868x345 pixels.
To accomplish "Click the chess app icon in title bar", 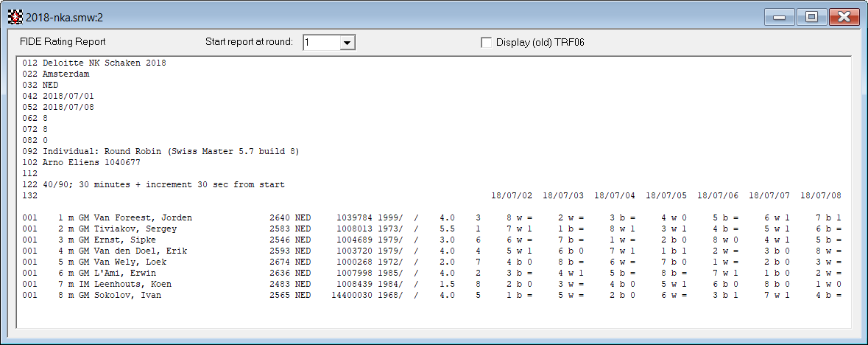I will [x=15, y=17].
